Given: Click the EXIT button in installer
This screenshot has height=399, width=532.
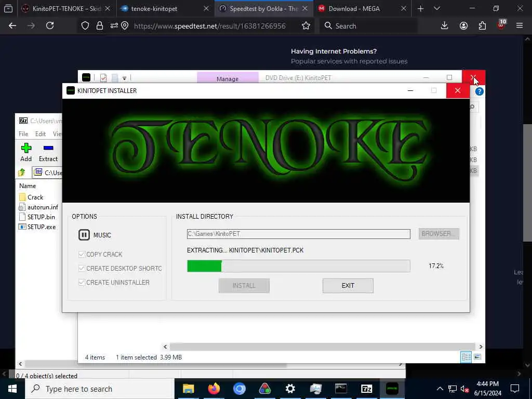Looking at the screenshot, I should (x=348, y=286).
